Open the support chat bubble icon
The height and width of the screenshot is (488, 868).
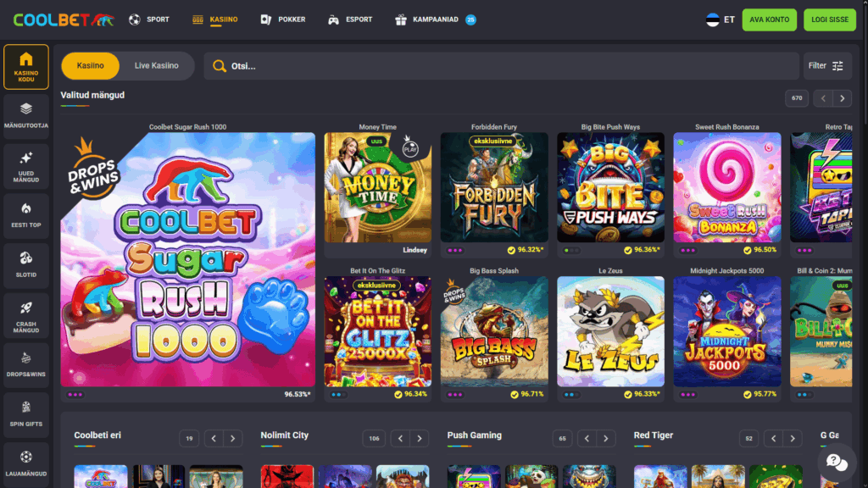836,463
